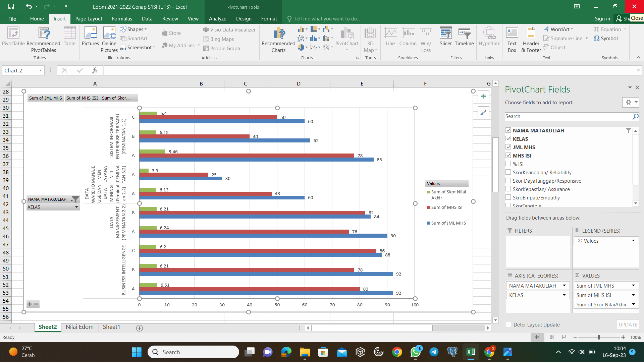The height and width of the screenshot is (362, 644).
Task: Click Sum of JML MHS chart button
Action: tap(46, 98)
